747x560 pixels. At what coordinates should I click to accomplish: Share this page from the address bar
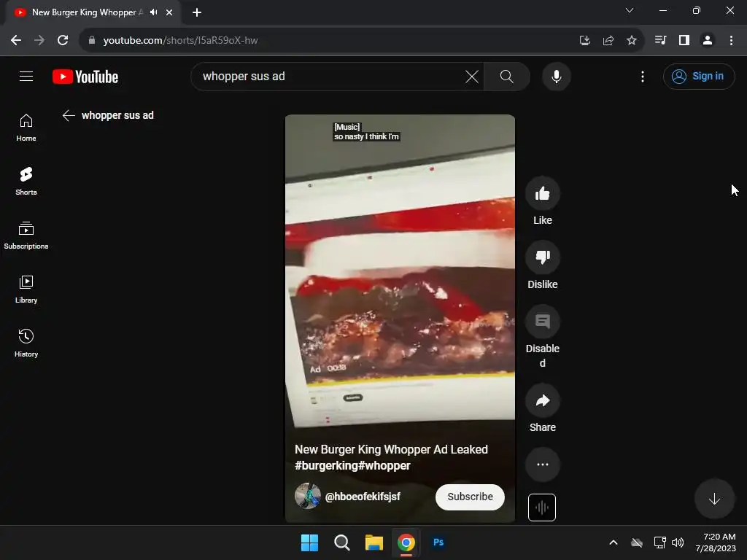[608, 41]
